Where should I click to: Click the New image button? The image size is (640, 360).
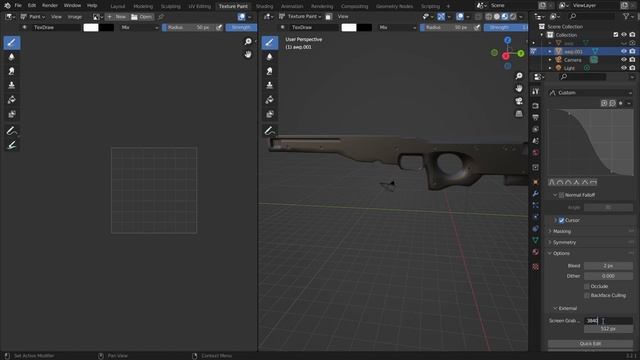(x=116, y=17)
